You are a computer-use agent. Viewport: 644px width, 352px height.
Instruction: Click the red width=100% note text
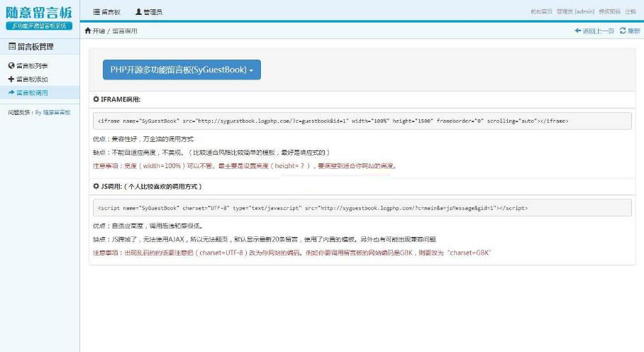(x=245, y=166)
